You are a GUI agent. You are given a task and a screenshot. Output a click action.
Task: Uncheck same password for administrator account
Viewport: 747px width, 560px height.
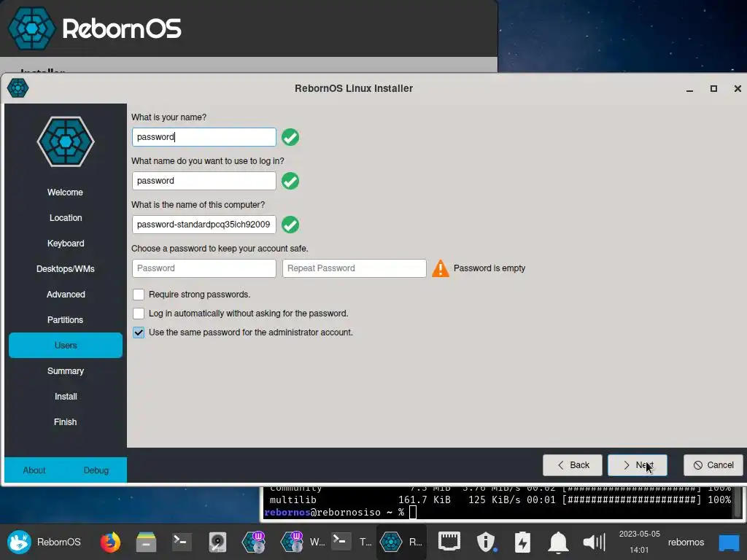(x=139, y=332)
